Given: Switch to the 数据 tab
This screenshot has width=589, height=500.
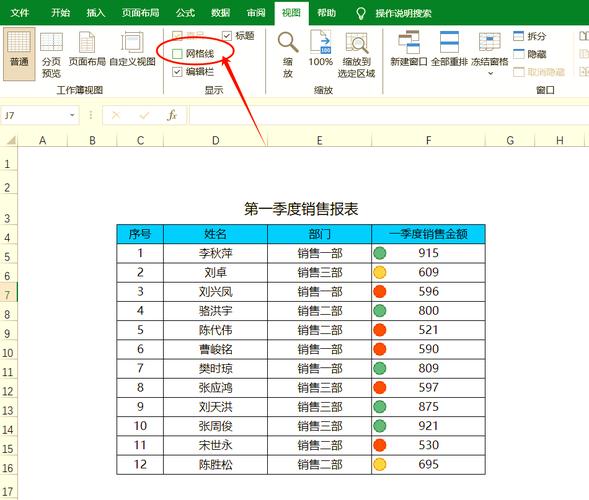Looking at the screenshot, I should coord(220,13).
